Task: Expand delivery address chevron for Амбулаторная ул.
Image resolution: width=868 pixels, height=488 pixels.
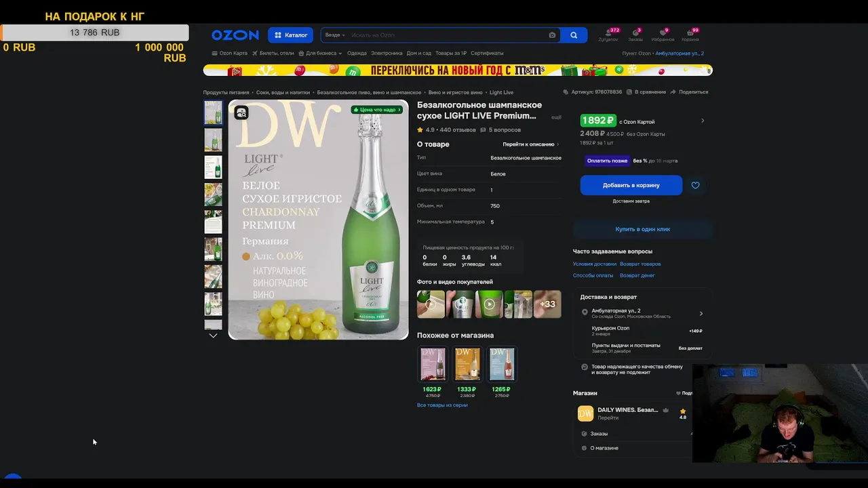Action: [701, 314]
